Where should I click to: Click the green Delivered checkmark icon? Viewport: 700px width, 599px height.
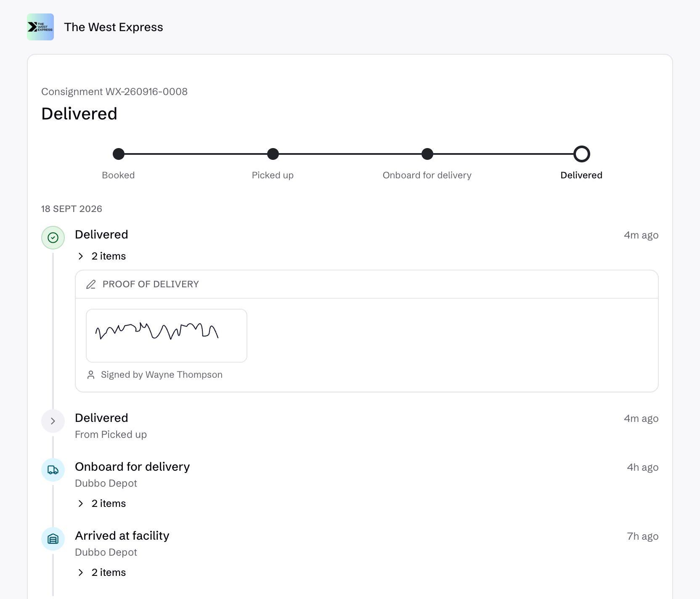(x=53, y=238)
